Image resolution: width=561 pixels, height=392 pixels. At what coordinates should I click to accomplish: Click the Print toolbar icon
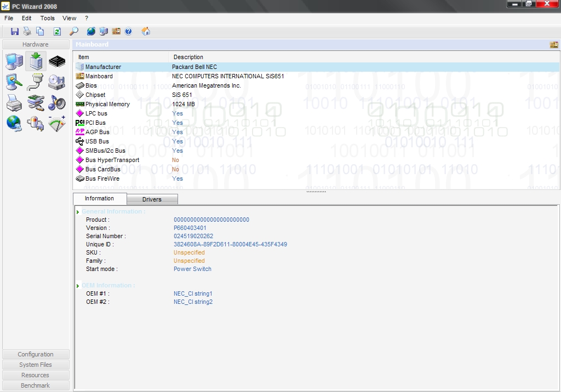(27, 31)
